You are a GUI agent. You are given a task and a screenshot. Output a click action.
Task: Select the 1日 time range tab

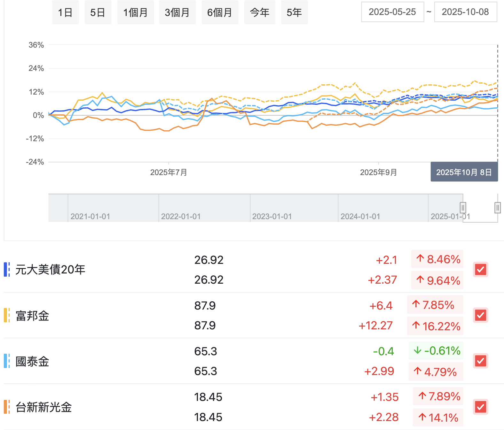click(x=65, y=12)
